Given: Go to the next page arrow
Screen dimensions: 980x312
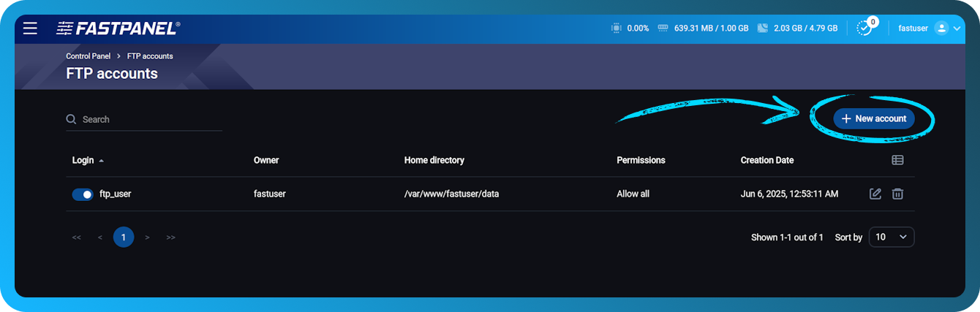Looking at the screenshot, I should point(147,237).
